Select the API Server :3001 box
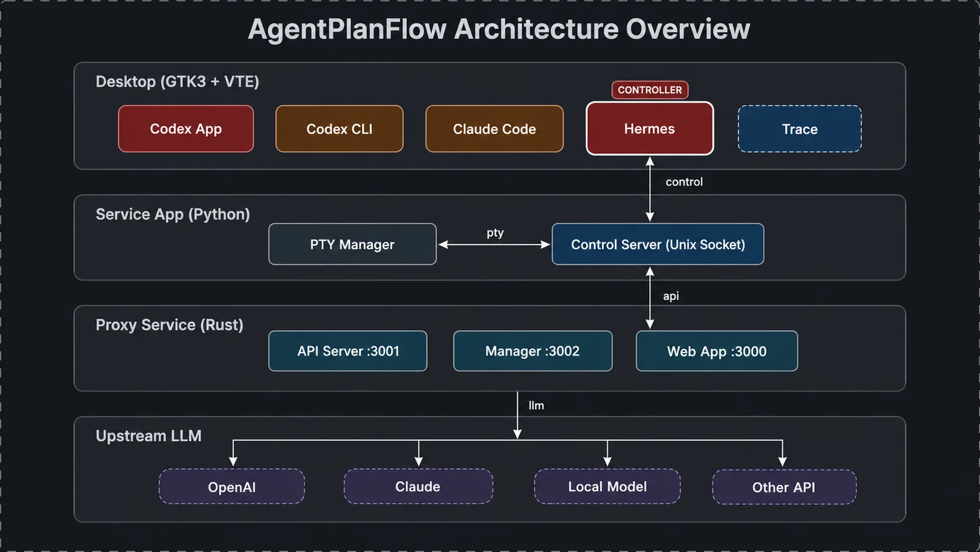Viewport: 980px width, 552px height. pyautogui.click(x=348, y=351)
